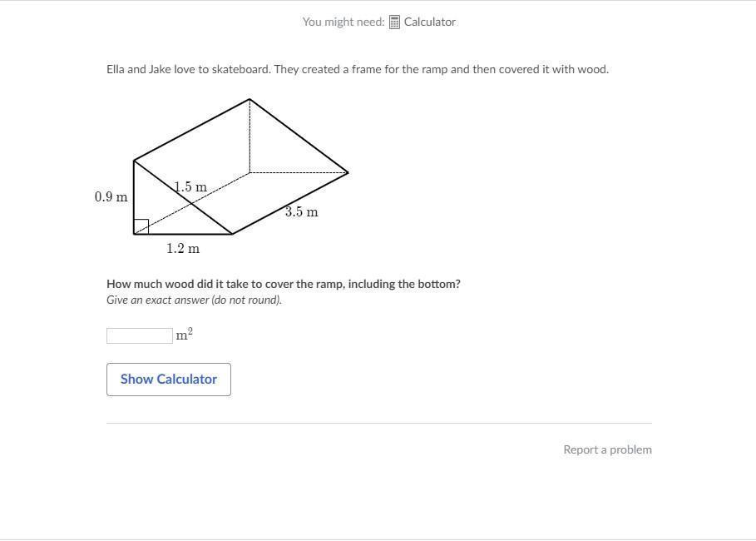Select the 0.9 m height label
756x541 pixels.
pos(111,197)
